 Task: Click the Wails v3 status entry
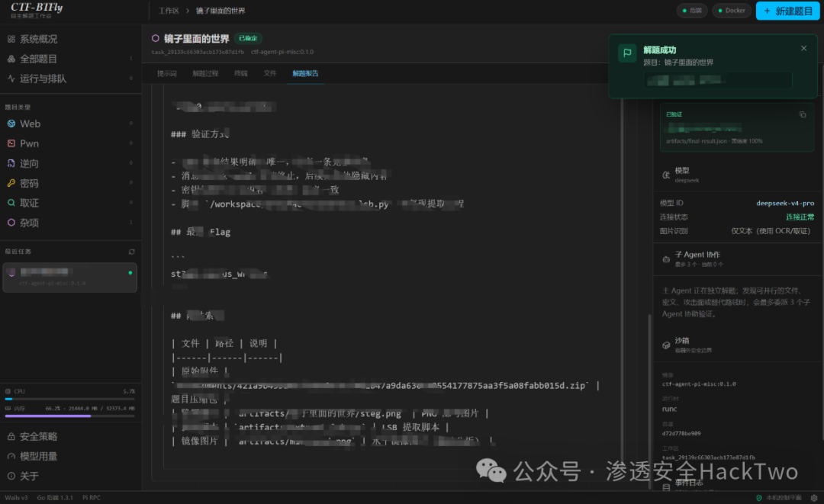click(x=16, y=498)
